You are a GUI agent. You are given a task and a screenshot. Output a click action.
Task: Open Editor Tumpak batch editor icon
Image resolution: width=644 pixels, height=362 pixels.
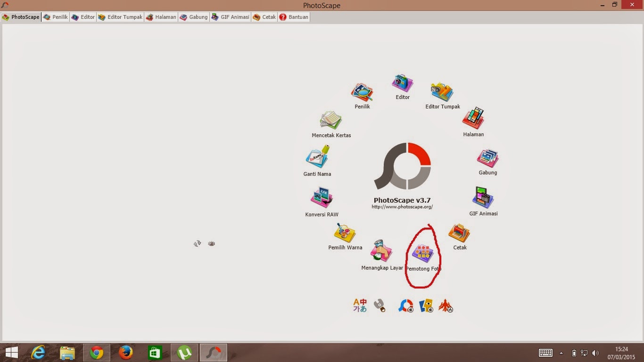442,92
